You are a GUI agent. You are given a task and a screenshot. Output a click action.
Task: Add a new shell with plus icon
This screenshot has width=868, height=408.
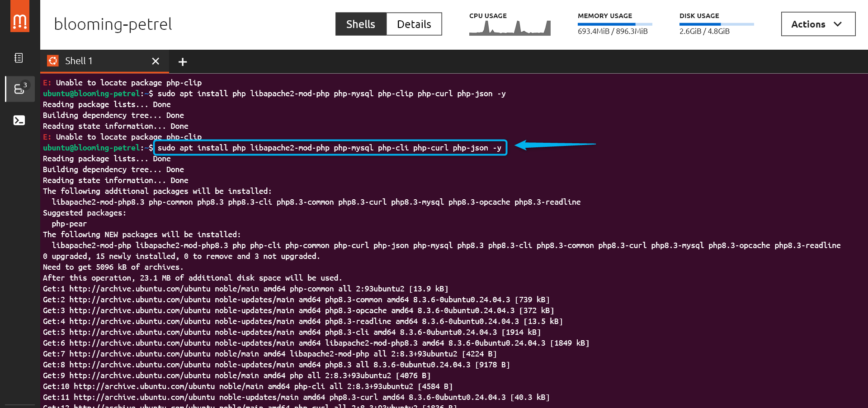183,62
